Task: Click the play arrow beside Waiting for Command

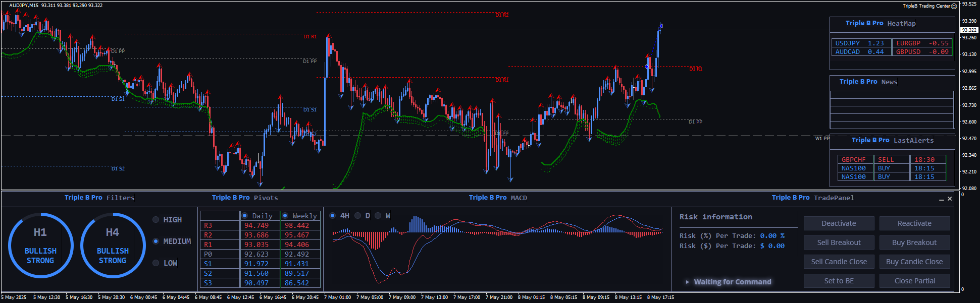Action: point(687,282)
